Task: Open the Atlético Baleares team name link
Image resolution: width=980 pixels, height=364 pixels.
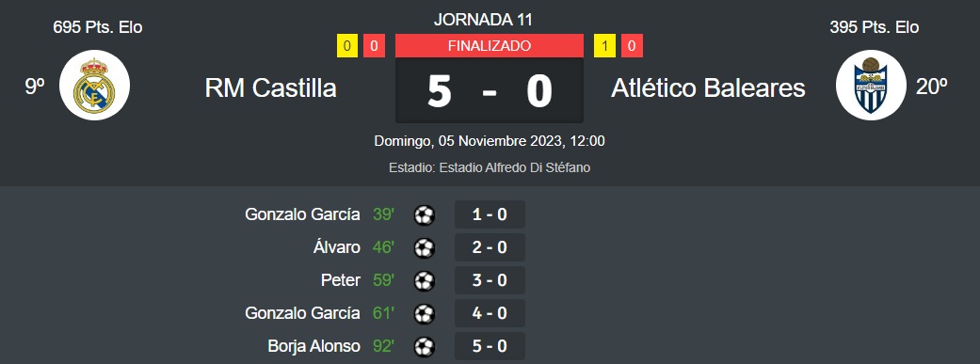Action: tap(708, 88)
